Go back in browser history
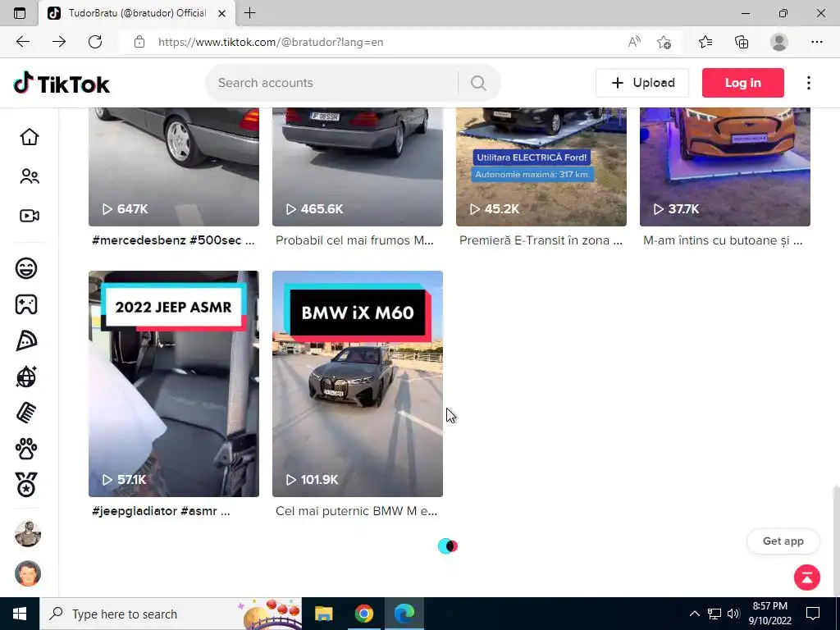 click(x=22, y=42)
